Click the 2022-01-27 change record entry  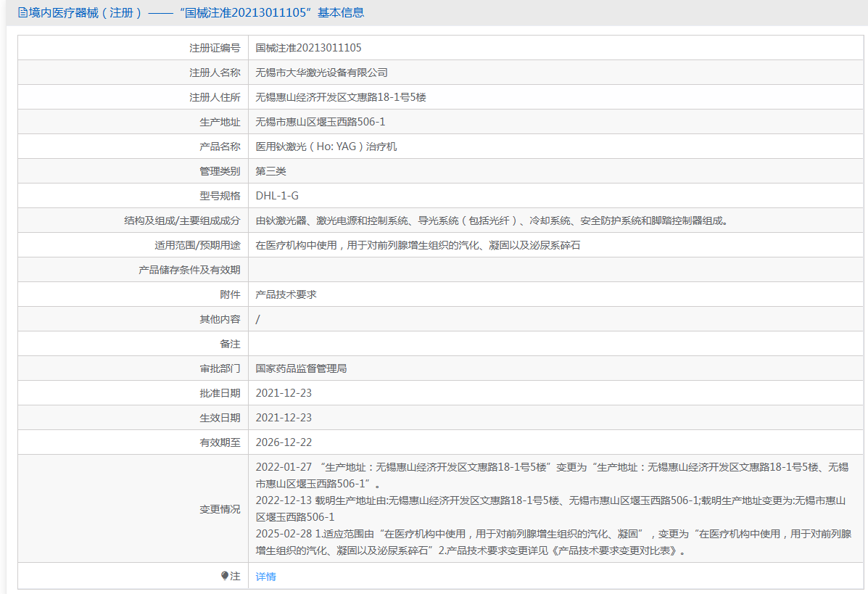pyautogui.click(x=551, y=474)
